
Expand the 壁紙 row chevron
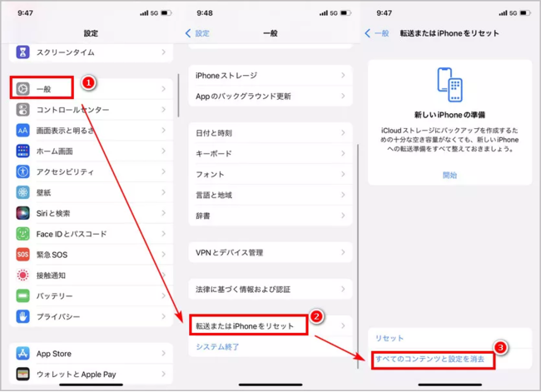coord(163,192)
